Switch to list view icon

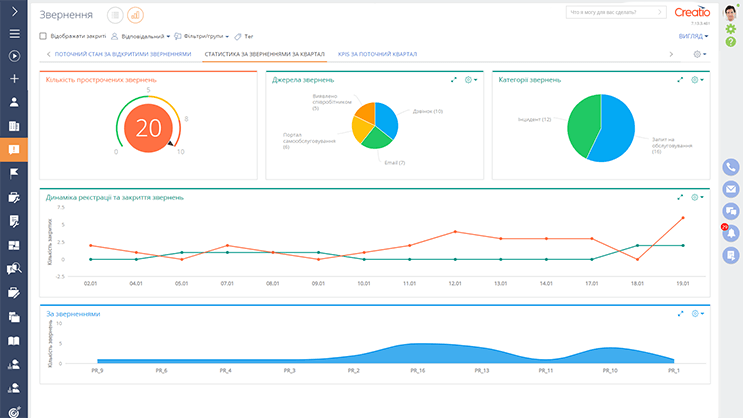114,15
